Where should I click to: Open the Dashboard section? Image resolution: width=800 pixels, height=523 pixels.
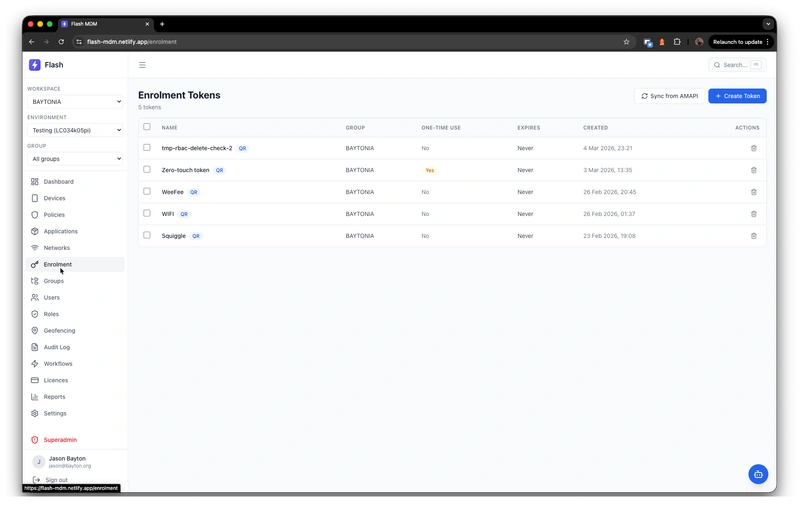click(x=75, y=182)
